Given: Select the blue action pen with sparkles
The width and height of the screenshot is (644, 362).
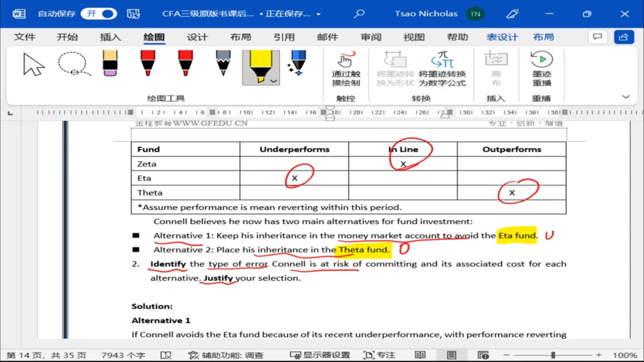Looking at the screenshot, I should (x=297, y=64).
